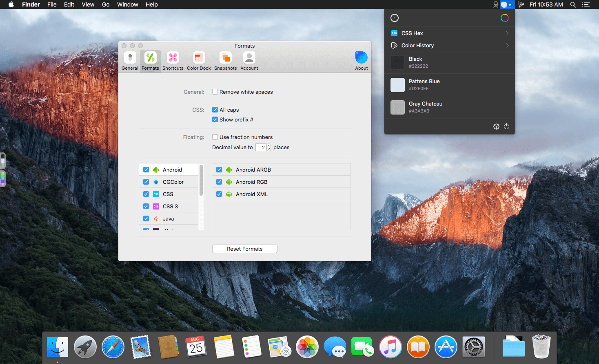Click the power quit icon in popup

coord(506,126)
